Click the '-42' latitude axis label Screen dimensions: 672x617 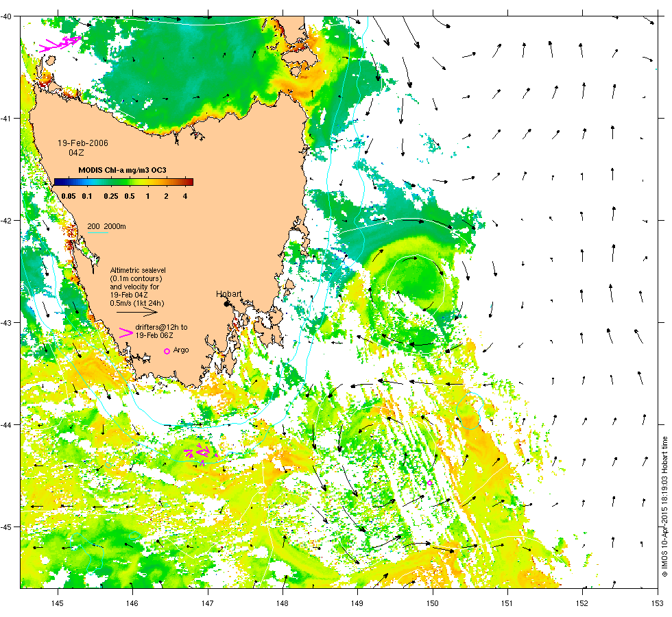click(x=6, y=221)
